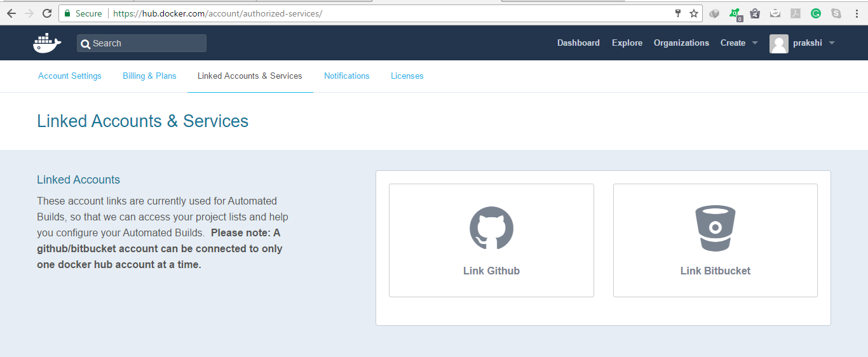Click the Linked Accounts section subheading
The image size is (868, 357).
coord(78,180)
